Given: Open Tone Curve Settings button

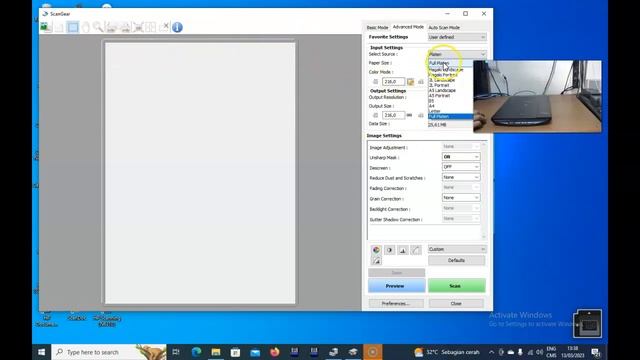Looking at the screenshot, I should click(x=416, y=250).
